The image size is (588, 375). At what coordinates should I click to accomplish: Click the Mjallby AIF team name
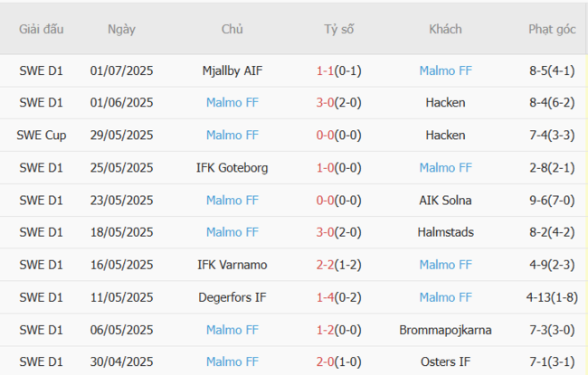(x=232, y=70)
